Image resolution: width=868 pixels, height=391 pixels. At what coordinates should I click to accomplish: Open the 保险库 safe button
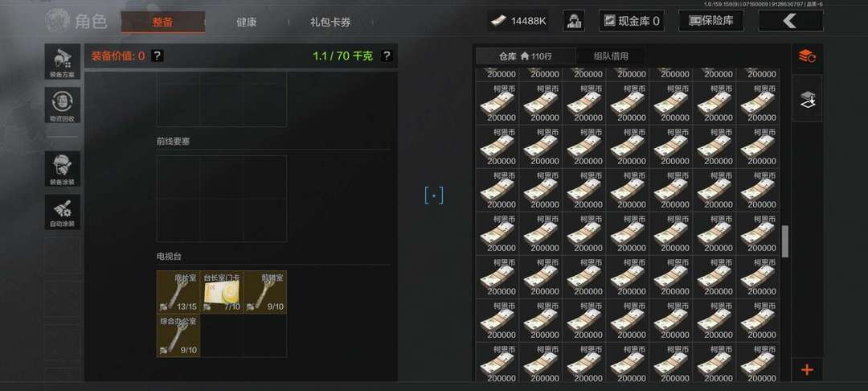pos(710,21)
